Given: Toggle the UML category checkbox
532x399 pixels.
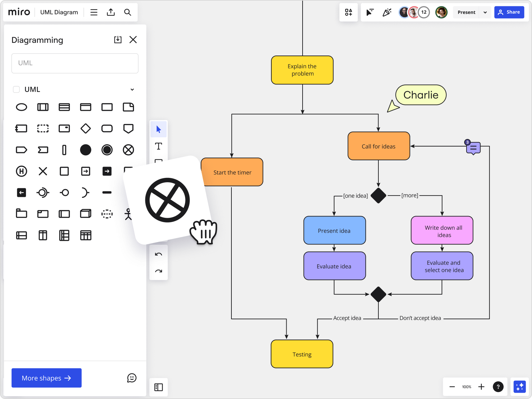Looking at the screenshot, I should (16, 89).
